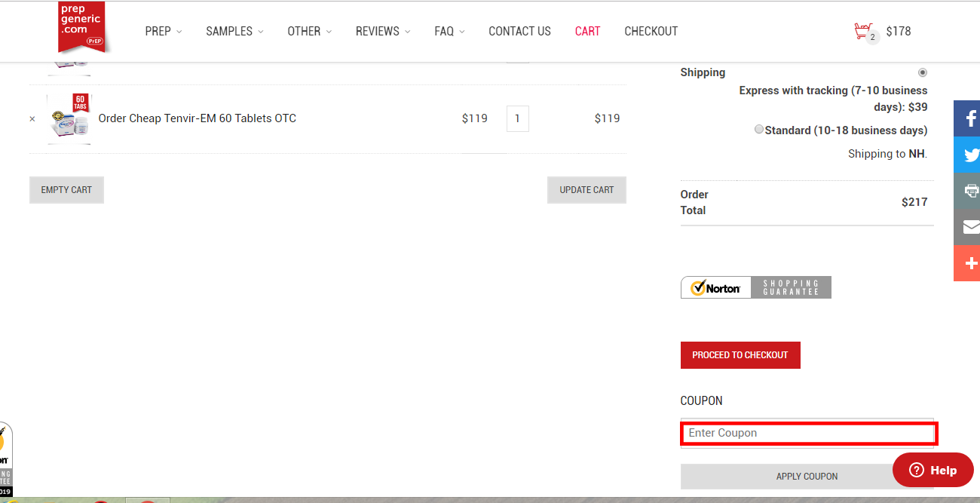Expand the REVIEWS menu
This screenshot has height=503, width=980.
(x=383, y=32)
